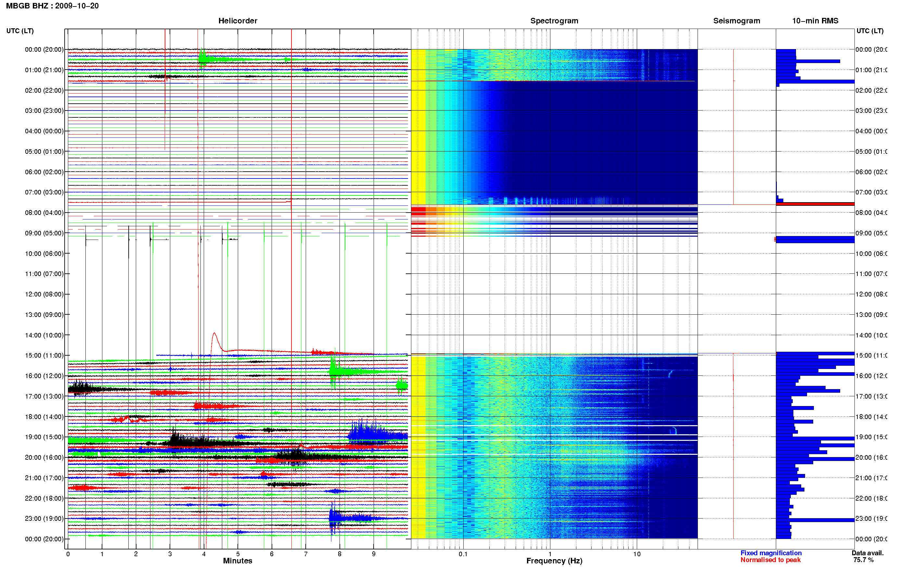Image resolution: width=924 pixels, height=578 pixels.
Task: Click minute tick '5' on Helicorder axis
Action: pos(237,554)
